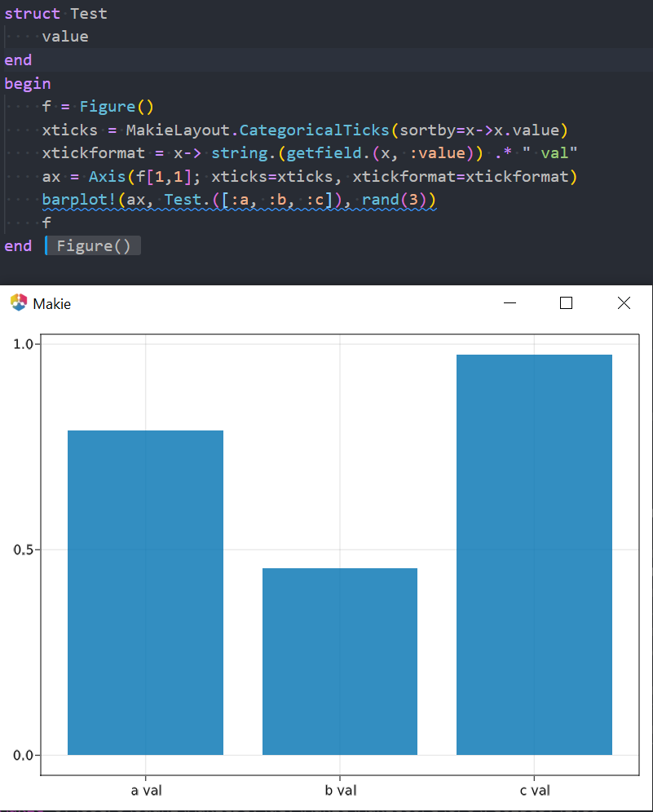Viewport: 653px width, 812px height.
Task: Click the 0.0 label on the y-axis
Action: tap(24, 755)
